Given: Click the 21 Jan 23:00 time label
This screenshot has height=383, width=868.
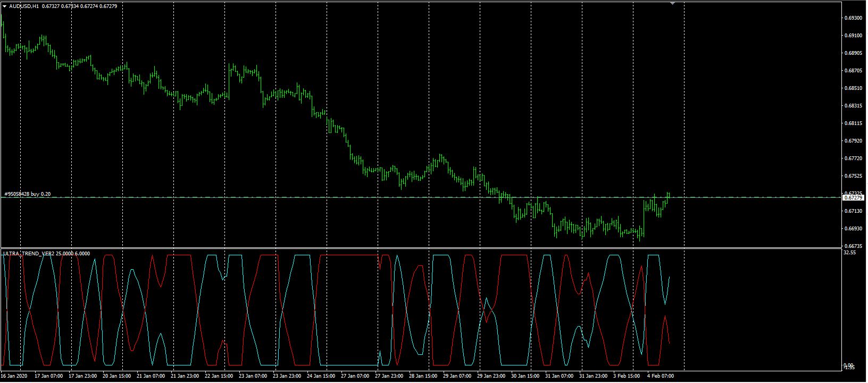Looking at the screenshot, I should click(x=185, y=376).
